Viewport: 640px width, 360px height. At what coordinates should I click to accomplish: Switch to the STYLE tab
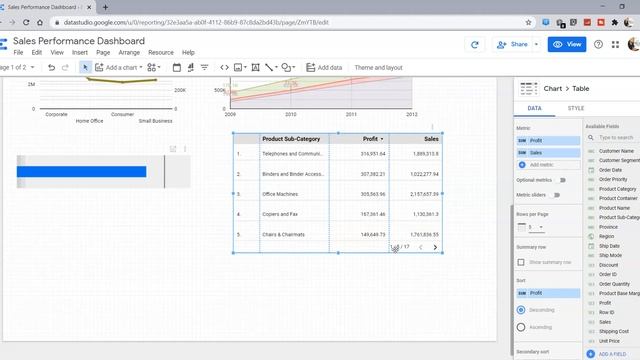576,108
